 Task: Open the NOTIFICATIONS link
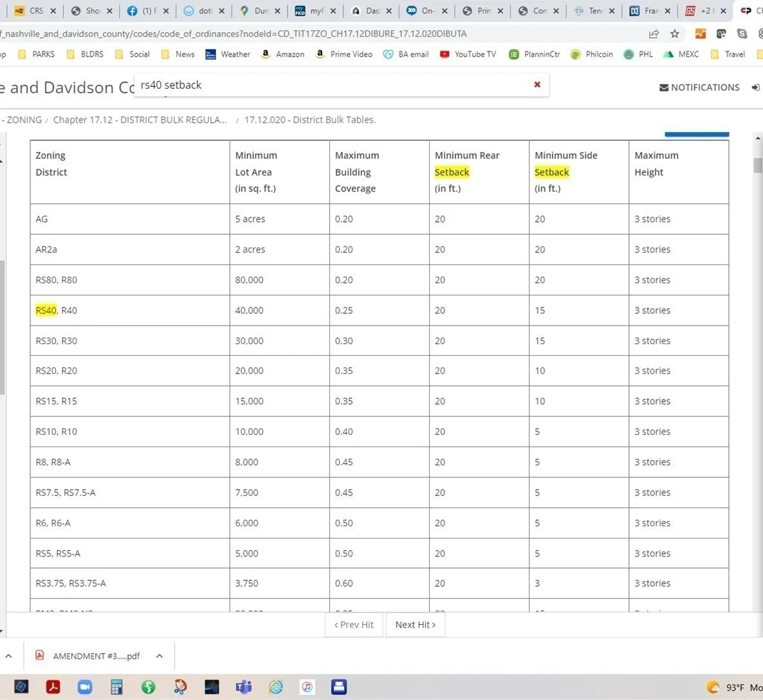[699, 87]
